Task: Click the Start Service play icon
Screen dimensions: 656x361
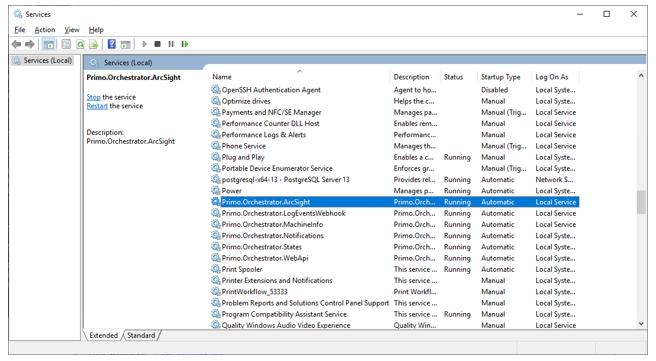Action: (144, 44)
